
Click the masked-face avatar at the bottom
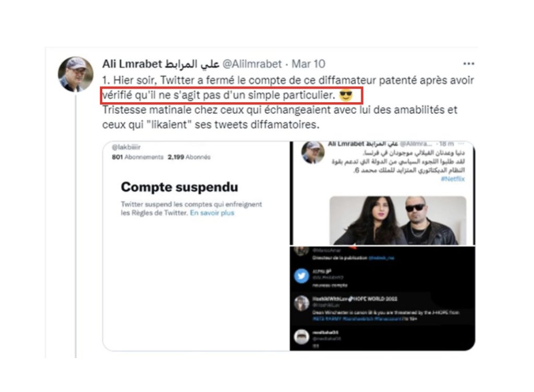(301, 337)
